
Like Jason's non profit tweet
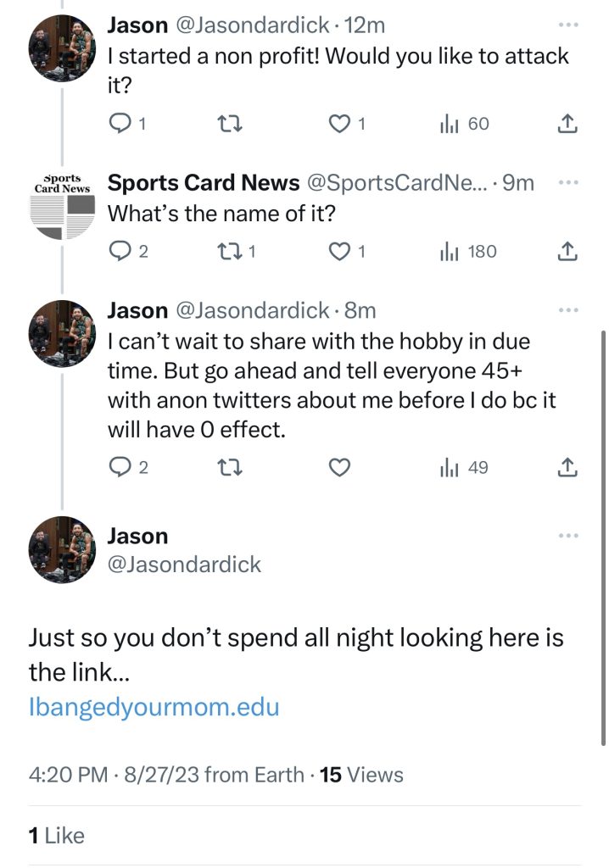pos(340,124)
